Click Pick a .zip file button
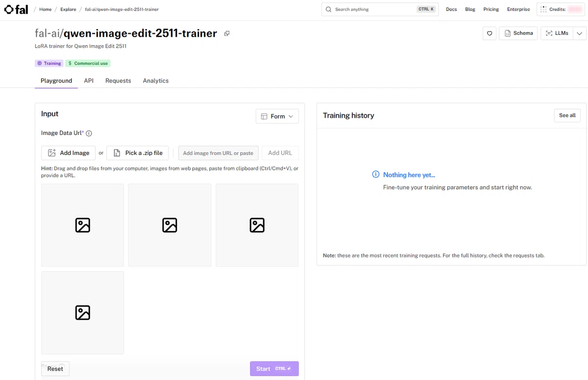This screenshot has height=380, width=588. (138, 153)
